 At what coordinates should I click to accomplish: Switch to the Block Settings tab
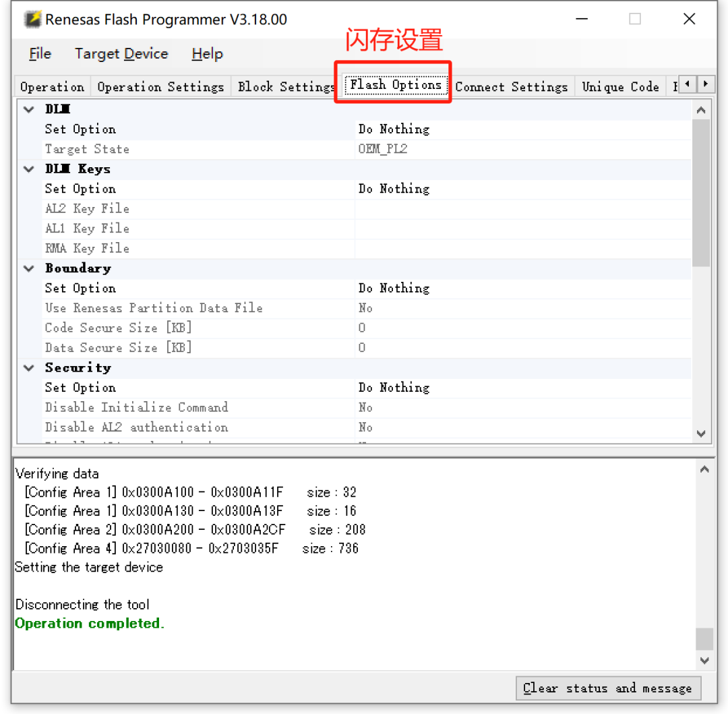(285, 87)
